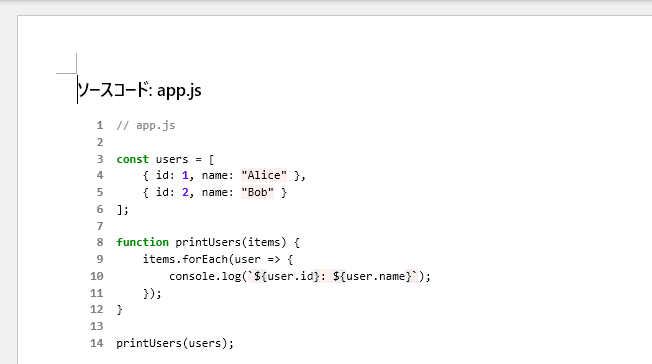Click the word users on line 3
Image resolution: width=652 pixels, height=364 pixels.
[172, 159]
